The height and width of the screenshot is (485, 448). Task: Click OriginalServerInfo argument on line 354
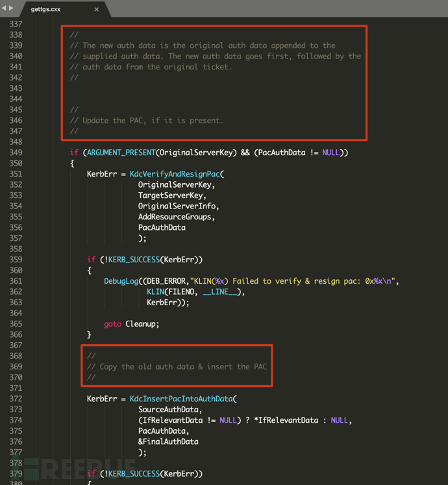click(179, 206)
